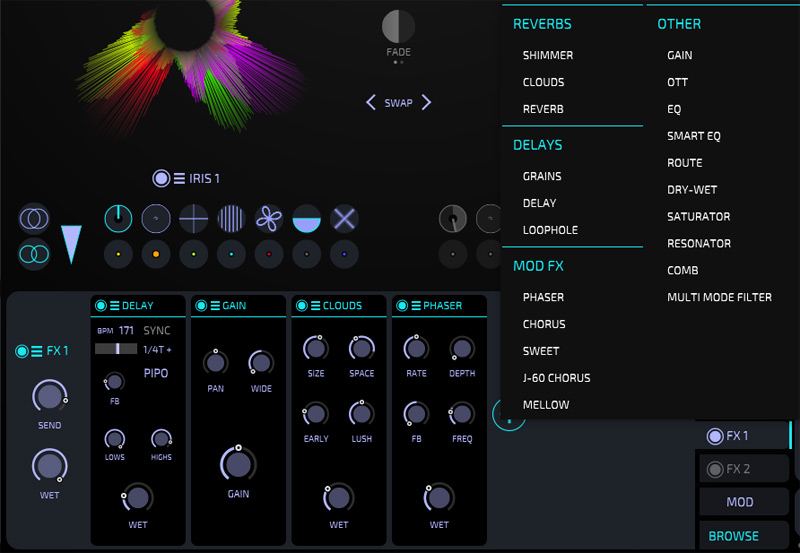The height and width of the screenshot is (553, 800).
Task: Select the crosshair circle icon
Action: pyautogui.click(x=194, y=218)
